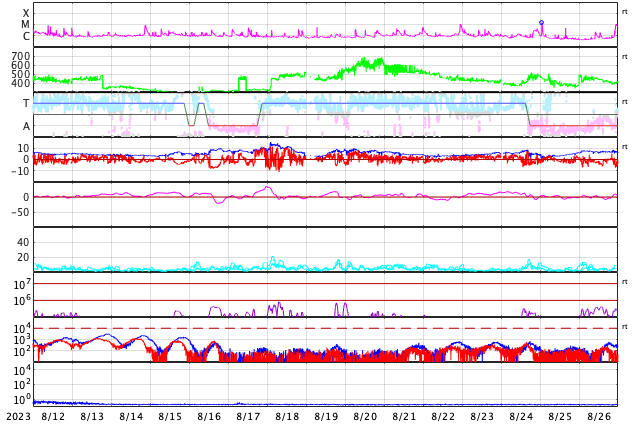This screenshot has width=634, height=424.
Task: Pick the 8/24 date label
Action: [521, 416]
